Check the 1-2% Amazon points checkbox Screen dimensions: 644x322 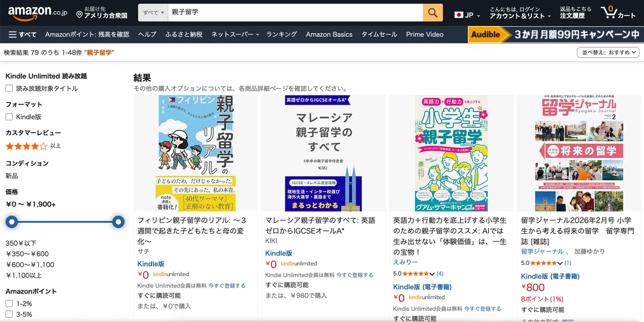(9, 304)
